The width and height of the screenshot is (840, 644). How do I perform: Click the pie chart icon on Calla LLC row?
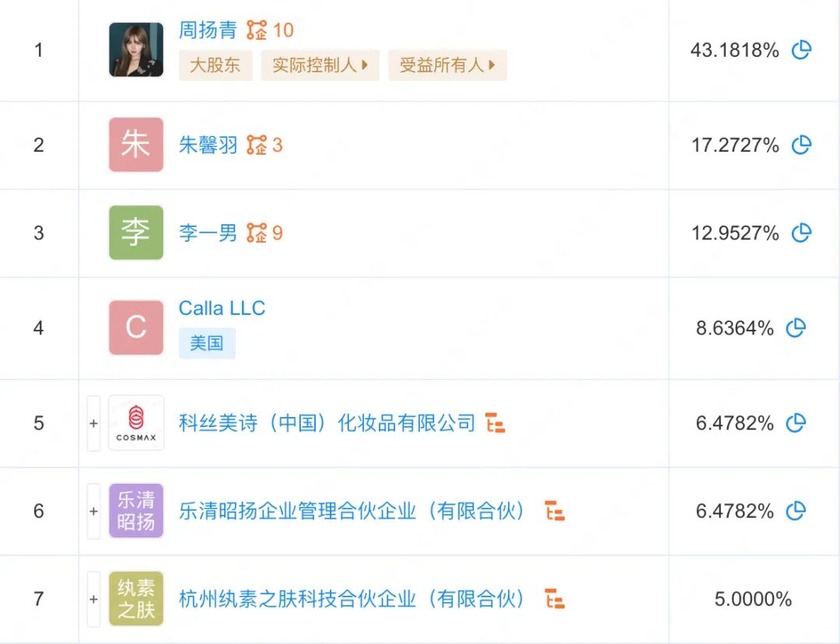(796, 328)
